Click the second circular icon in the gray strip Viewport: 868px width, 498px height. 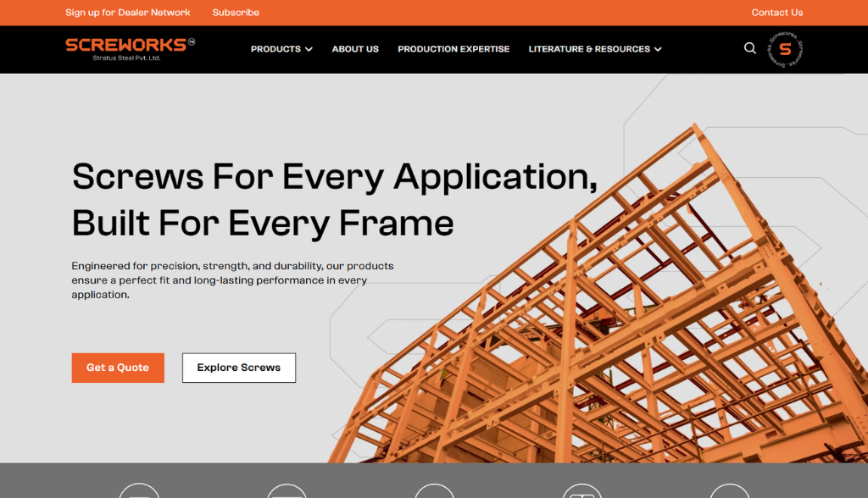point(287,491)
